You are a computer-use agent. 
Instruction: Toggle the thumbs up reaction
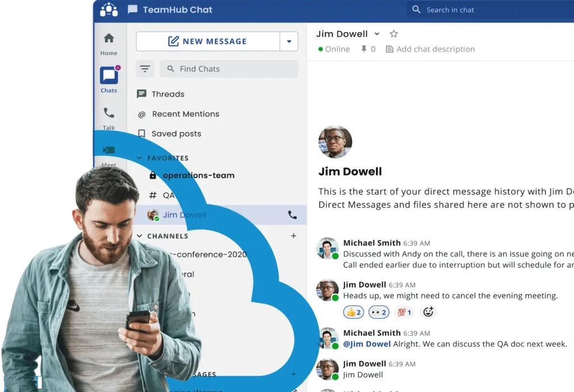[354, 312]
